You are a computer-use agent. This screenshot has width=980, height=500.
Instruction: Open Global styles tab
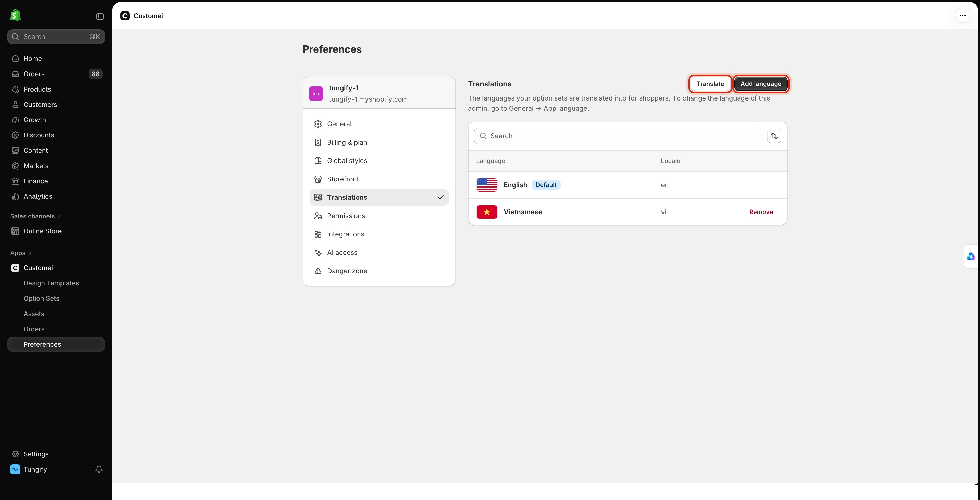379,161
